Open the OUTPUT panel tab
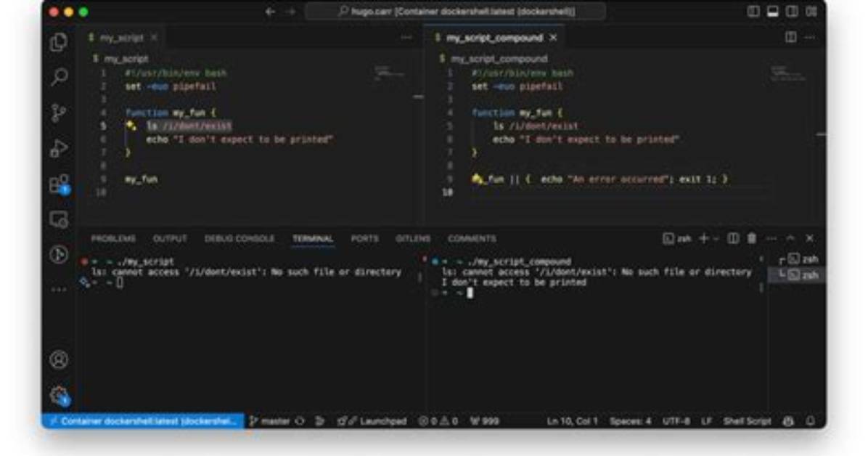The height and width of the screenshot is (456, 868). coord(170,238)
